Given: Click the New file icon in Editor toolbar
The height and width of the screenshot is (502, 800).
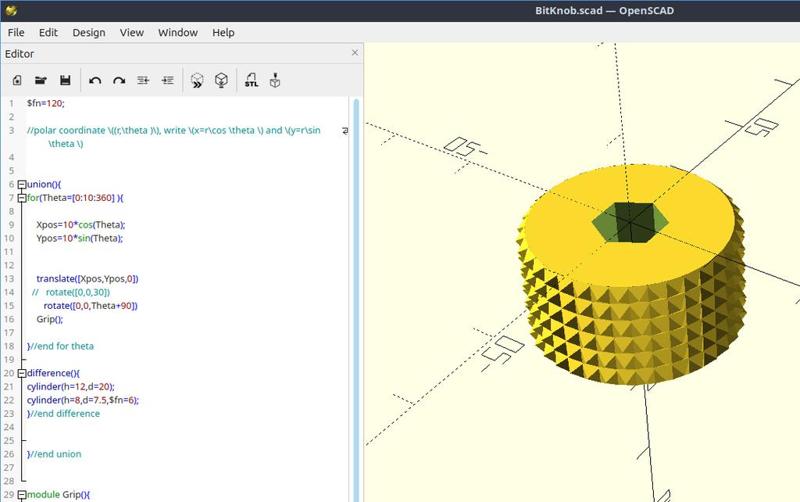Looking at the screenshot, I should coord(17,80).
